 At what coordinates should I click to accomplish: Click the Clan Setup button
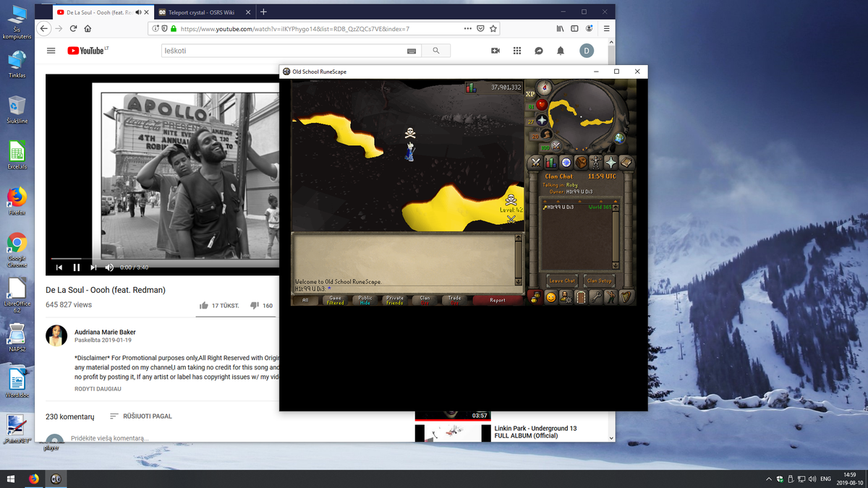(x=599, y=281)
